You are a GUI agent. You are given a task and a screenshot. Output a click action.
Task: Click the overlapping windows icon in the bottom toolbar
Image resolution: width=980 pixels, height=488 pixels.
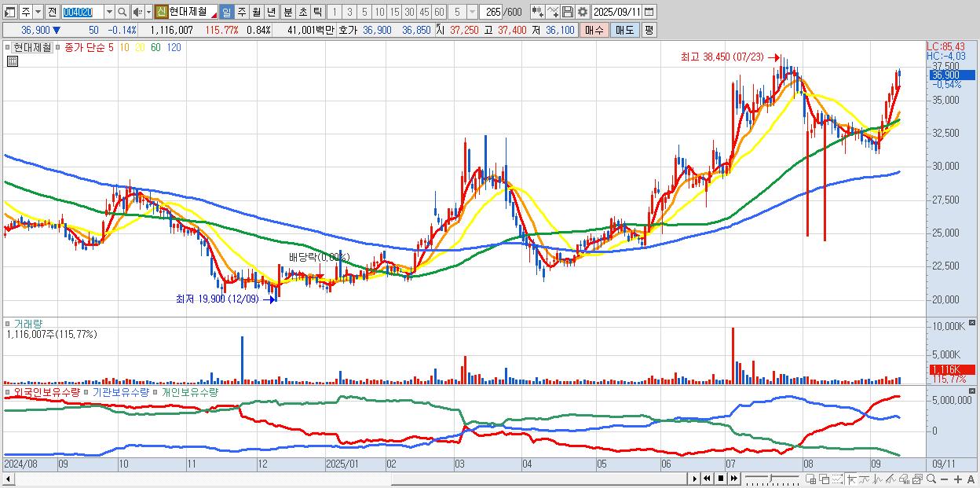click(x=825, y=479)
